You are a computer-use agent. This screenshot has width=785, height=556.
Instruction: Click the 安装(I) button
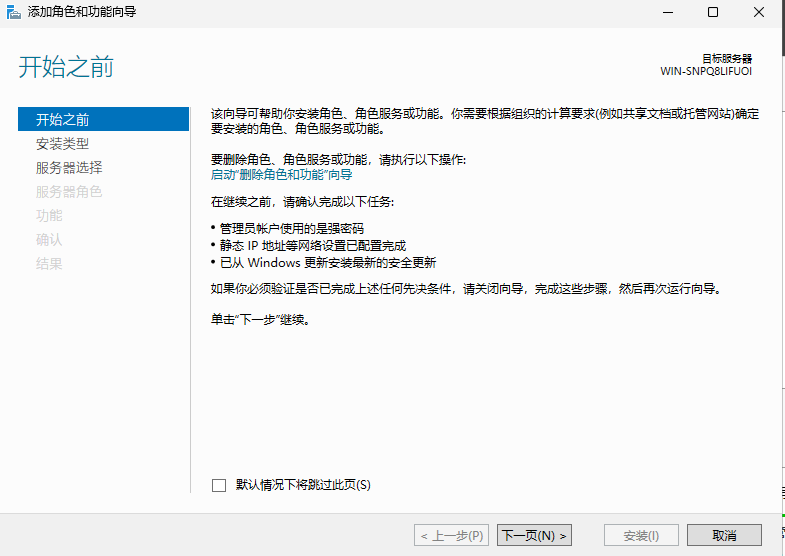coord(641,535)
